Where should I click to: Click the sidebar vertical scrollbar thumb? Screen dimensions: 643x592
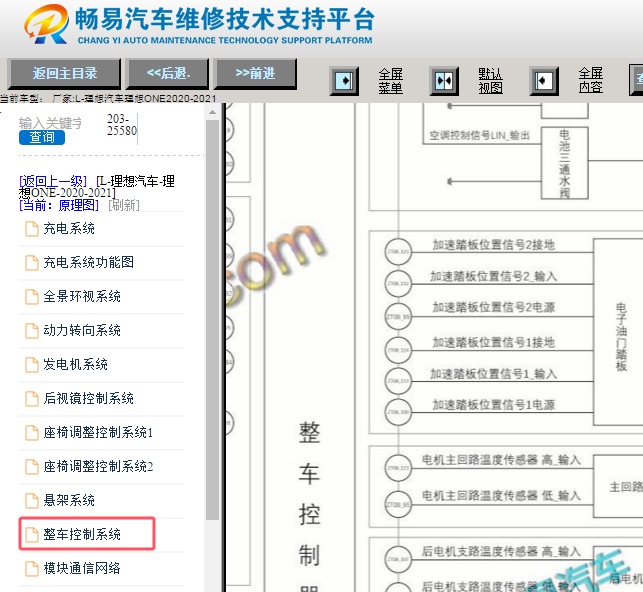pos(212,320)
